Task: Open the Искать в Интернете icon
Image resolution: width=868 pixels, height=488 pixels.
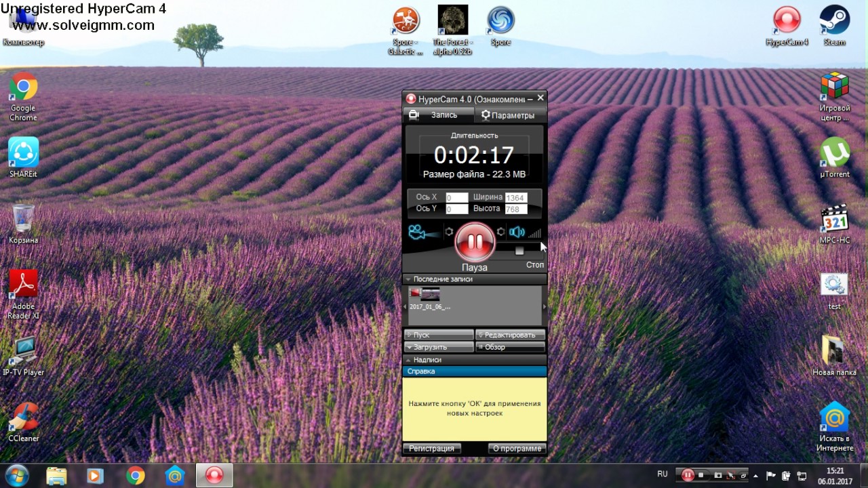Action: coord(835,427)
